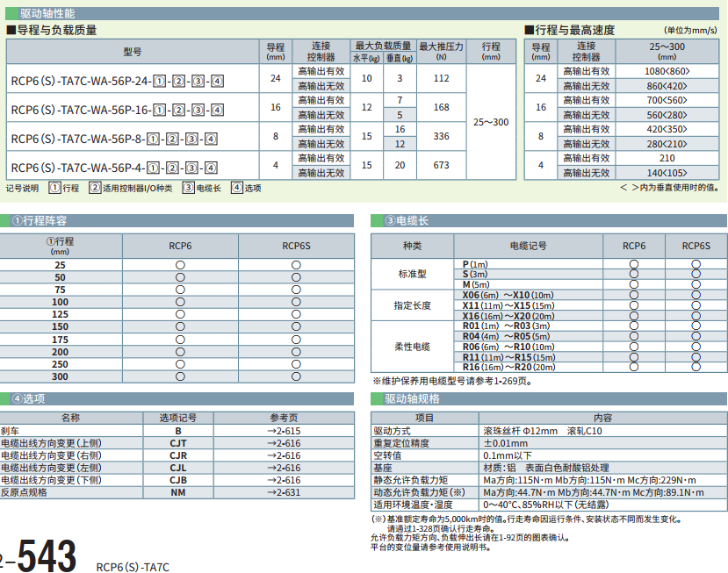Select the speed value "700<560>"
This screenshot has width=728, height=573.
pyautogui.click(x=667, y=100)
